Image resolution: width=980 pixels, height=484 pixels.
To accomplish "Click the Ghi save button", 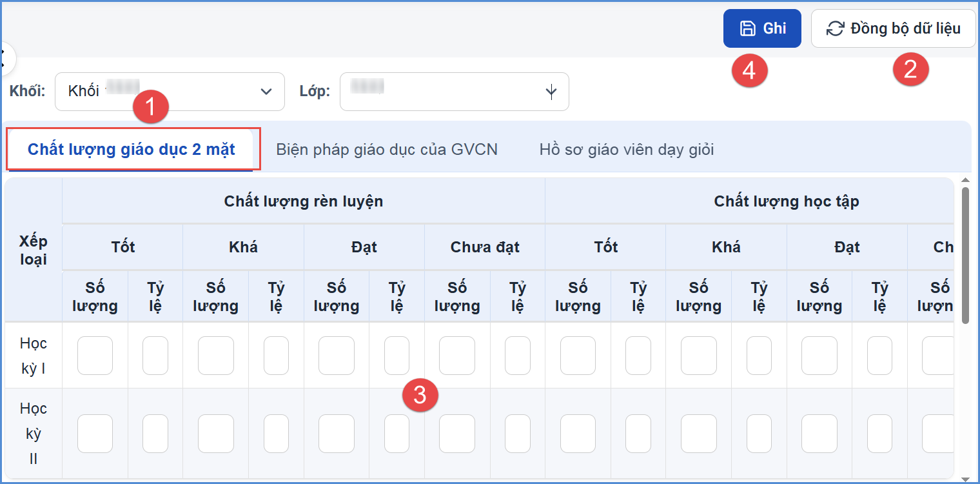I will coord(762,28).
